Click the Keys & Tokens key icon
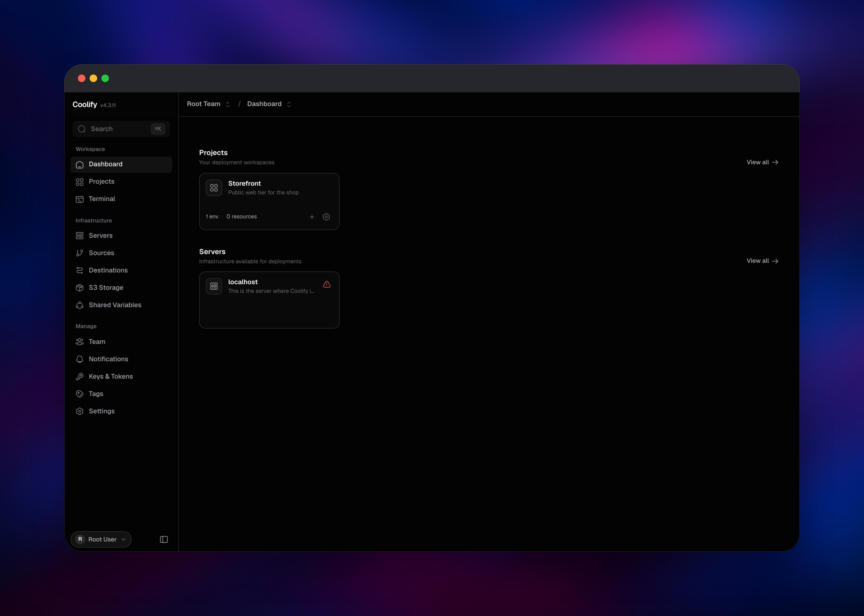 click(x=80, y=377)
